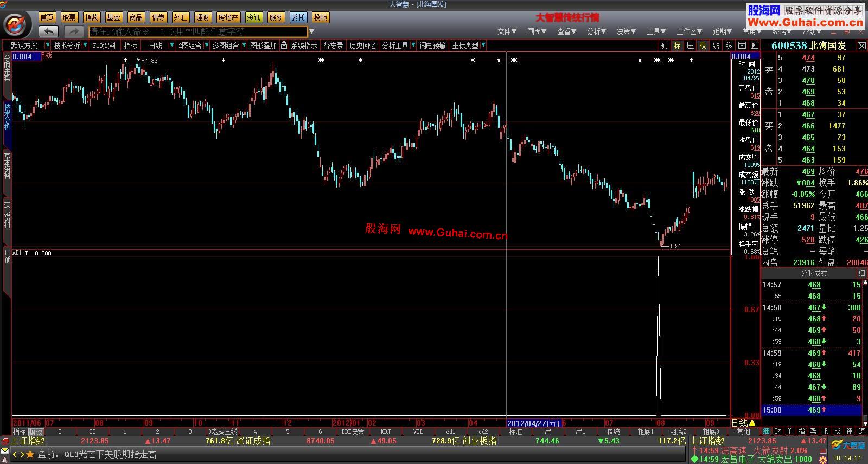The image size is (868, 464).
Task: Click the 资讯 news button
Action: [x=253, y=17]
